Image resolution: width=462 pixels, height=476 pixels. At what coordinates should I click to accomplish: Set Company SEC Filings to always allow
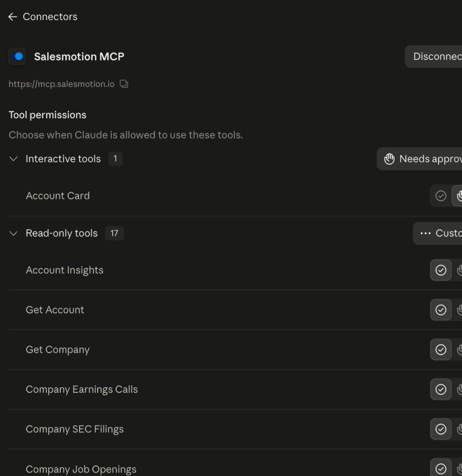441,429
